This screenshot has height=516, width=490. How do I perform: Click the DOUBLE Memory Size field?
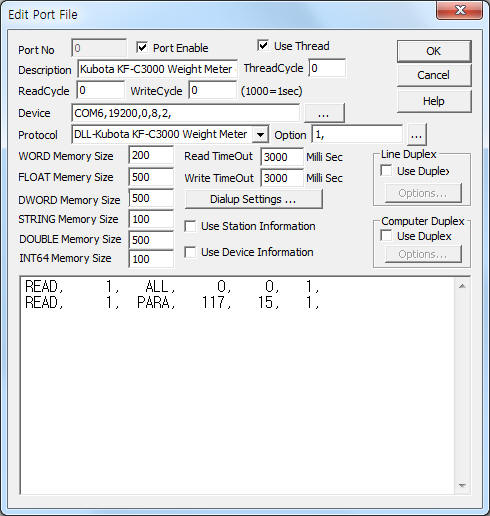[151, 240]
